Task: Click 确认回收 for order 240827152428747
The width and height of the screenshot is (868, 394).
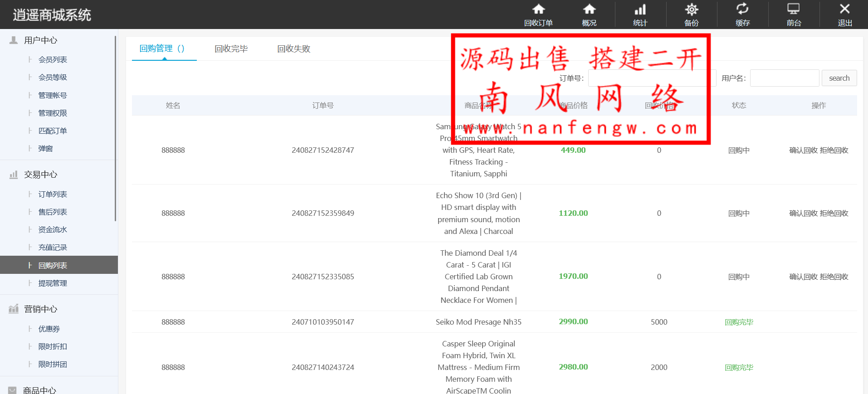Action: 803,150
